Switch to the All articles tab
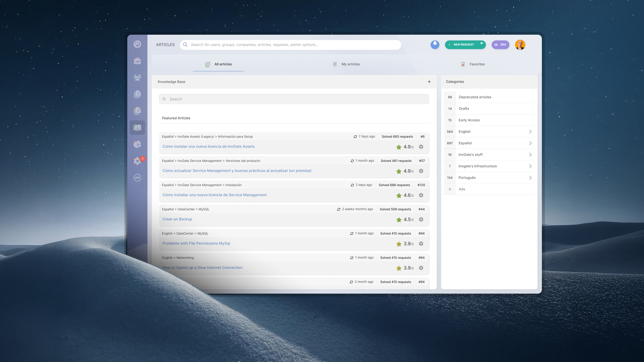 coord(218,64)
